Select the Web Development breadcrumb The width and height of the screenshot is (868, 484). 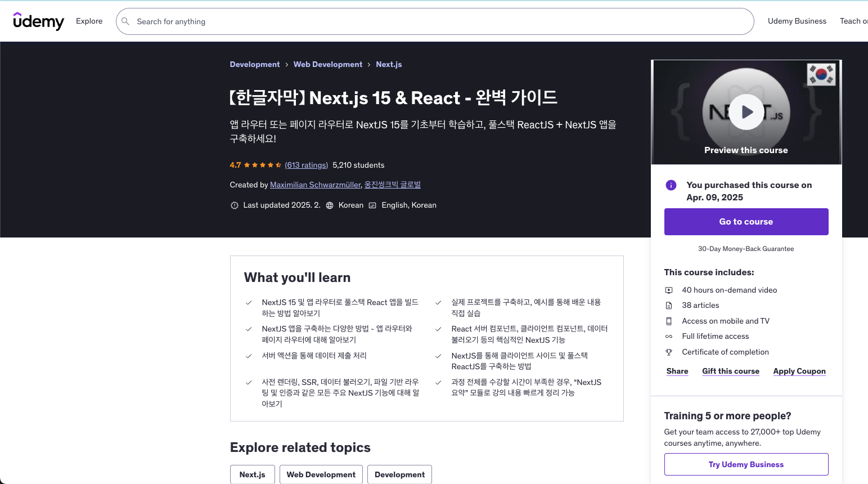click(x=328, y=64)
